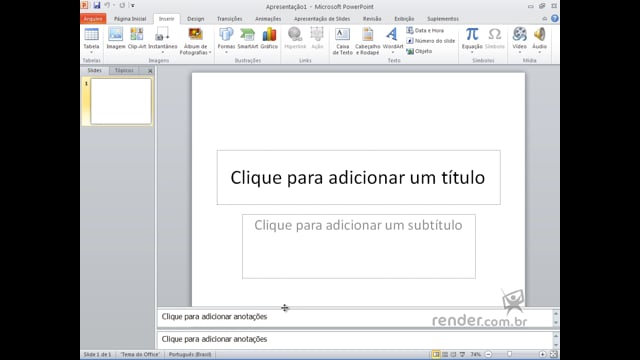Expand the Equação dropdown arrow
Screen dimensions: 640x360
pos(472,52)
